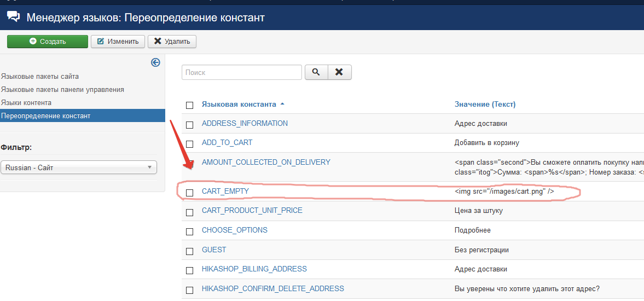Tick the select-all checkbox in table header
This screenshot has height=301, width=644.
[x=190, y=105]
